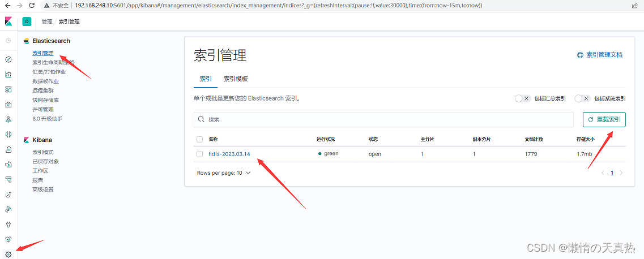Switch to the 索引 tab
This screenshot has height=259, width=644.
[206, 79]
